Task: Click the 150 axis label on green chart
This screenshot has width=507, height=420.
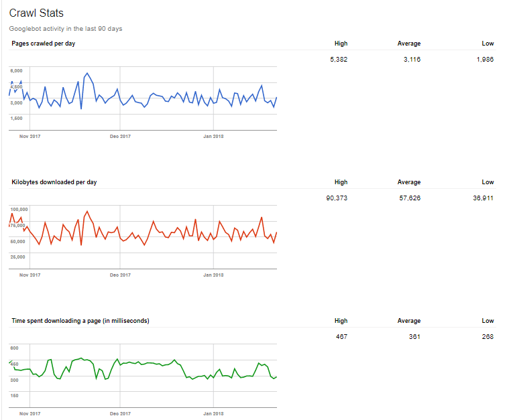Action: [14, 395]
